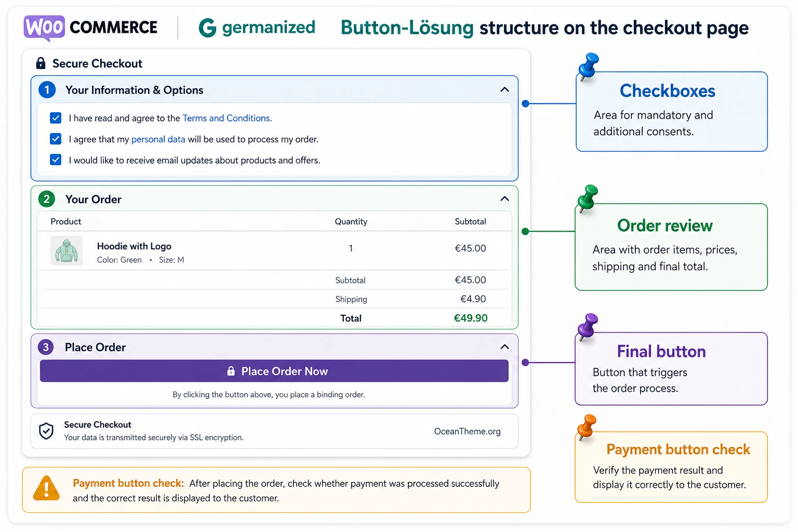Click the Quantity column header
The width and height of the screenshot is (798, 532).
(x=351, y=221)
